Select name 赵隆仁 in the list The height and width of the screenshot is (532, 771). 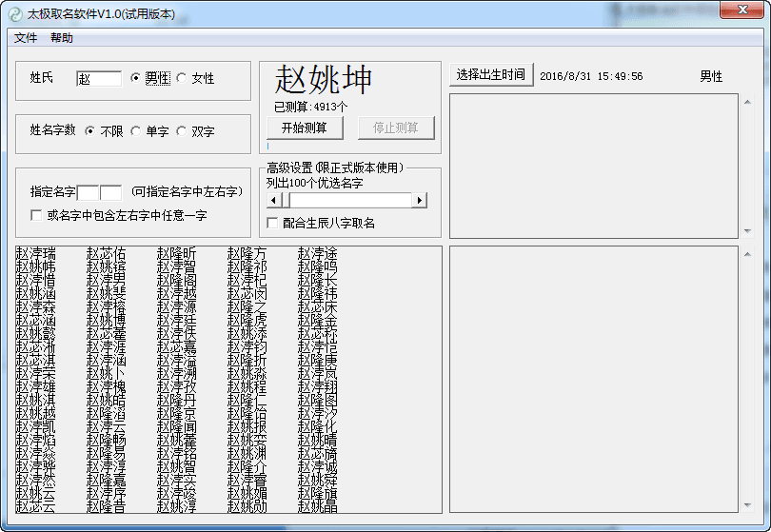247,400
